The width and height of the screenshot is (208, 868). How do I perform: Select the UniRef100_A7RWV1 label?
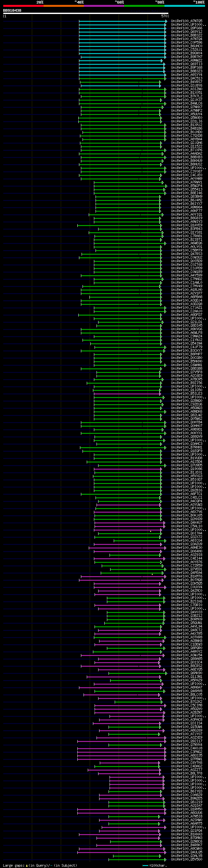187,182
